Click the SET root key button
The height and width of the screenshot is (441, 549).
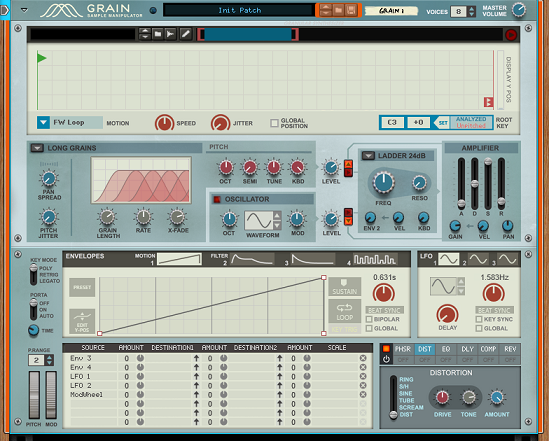pyautogui.click(x=443, y=123)
